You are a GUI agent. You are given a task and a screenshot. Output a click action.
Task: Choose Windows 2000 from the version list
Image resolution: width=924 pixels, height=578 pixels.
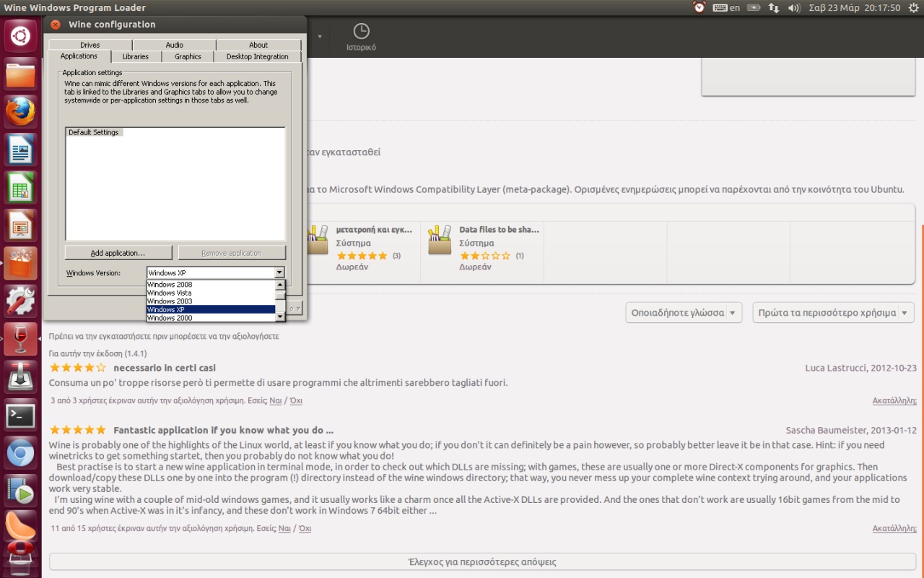[x=211, y=318]
